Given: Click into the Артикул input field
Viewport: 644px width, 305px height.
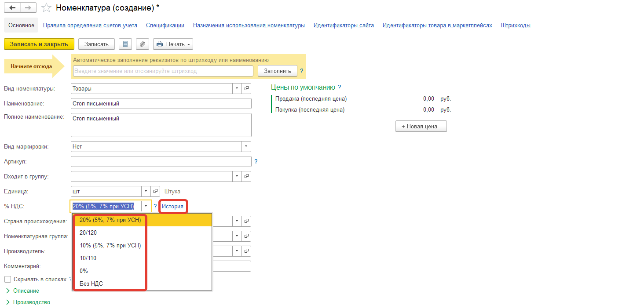Looking at the screenshot, I should pyautogui.click(x=161, y=162).
